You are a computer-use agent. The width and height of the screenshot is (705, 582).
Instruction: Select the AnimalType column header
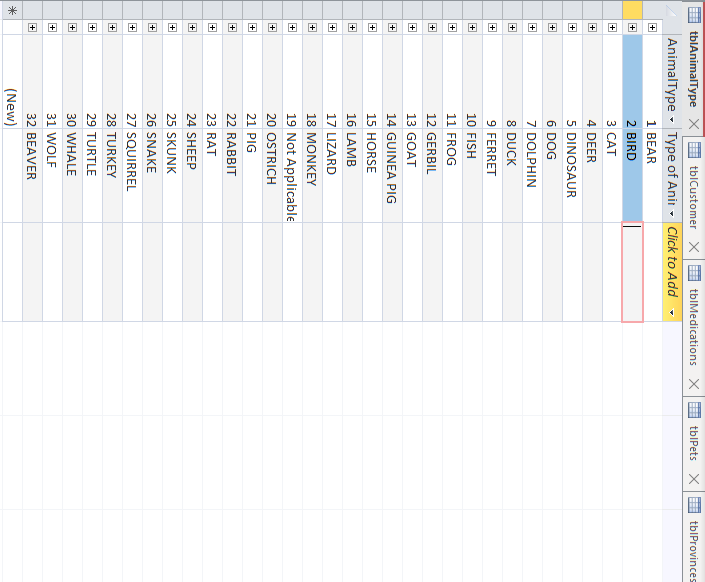point(672,81)
